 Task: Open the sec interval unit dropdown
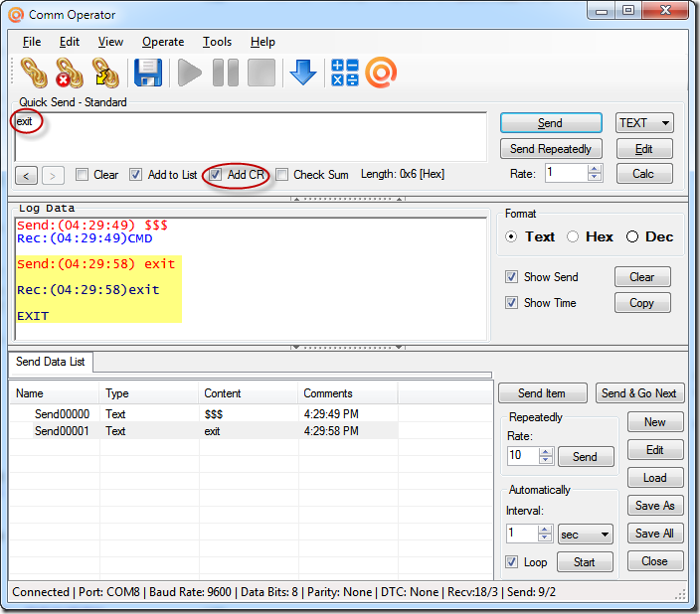tap(586, 535)
